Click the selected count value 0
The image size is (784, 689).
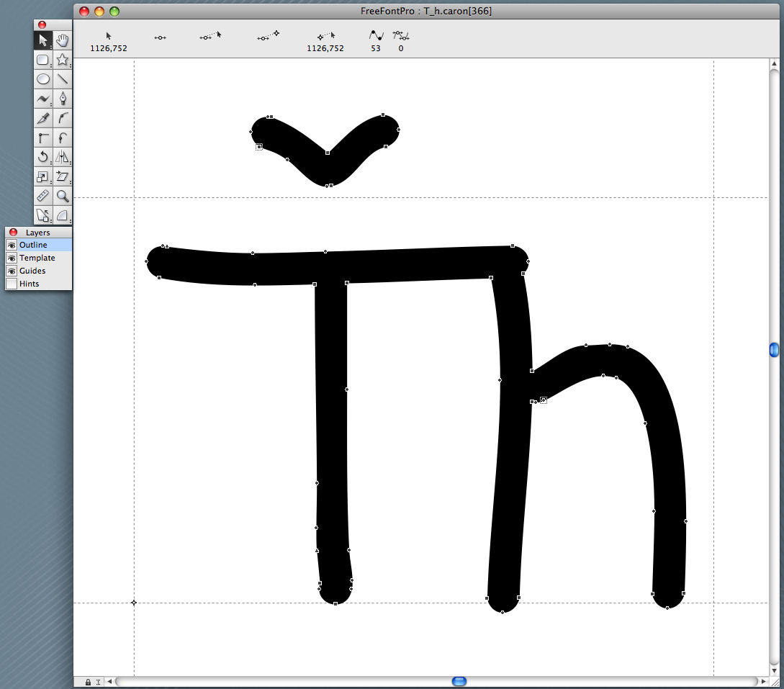point(401,48)
